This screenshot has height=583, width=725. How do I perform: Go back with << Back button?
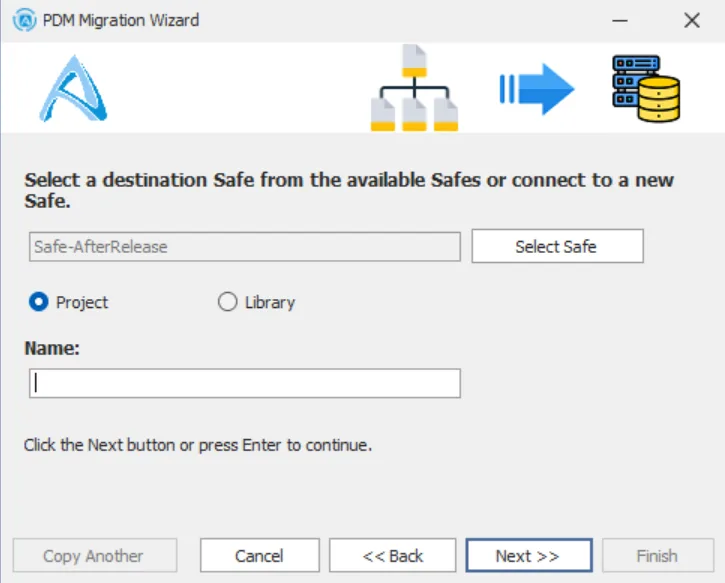393,556
